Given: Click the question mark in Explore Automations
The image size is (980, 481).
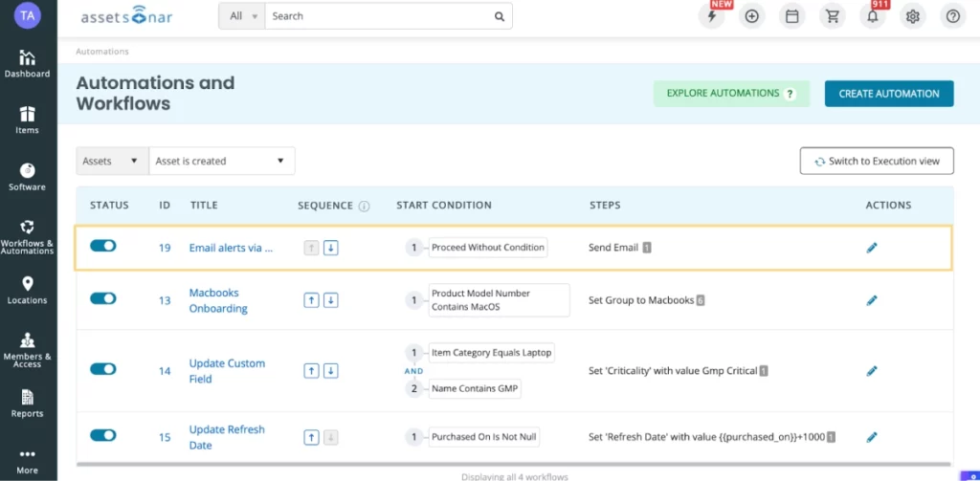Looking at the screenshot, I should (790, 95).
